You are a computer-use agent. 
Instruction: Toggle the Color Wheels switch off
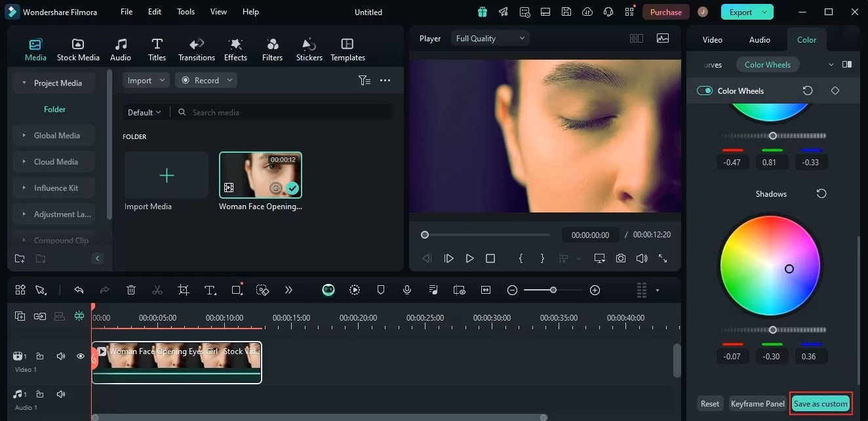click(x=704, y=90)
